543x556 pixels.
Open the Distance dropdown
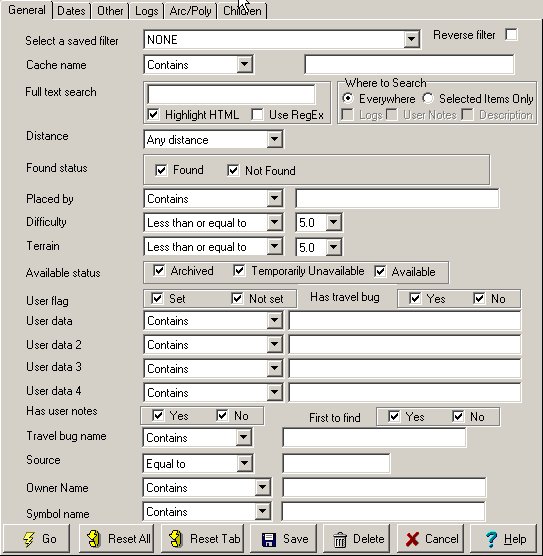275,139
